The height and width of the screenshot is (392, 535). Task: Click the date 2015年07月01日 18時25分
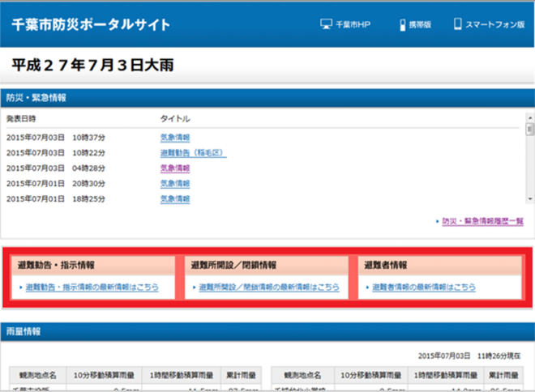tap(56, 198)
